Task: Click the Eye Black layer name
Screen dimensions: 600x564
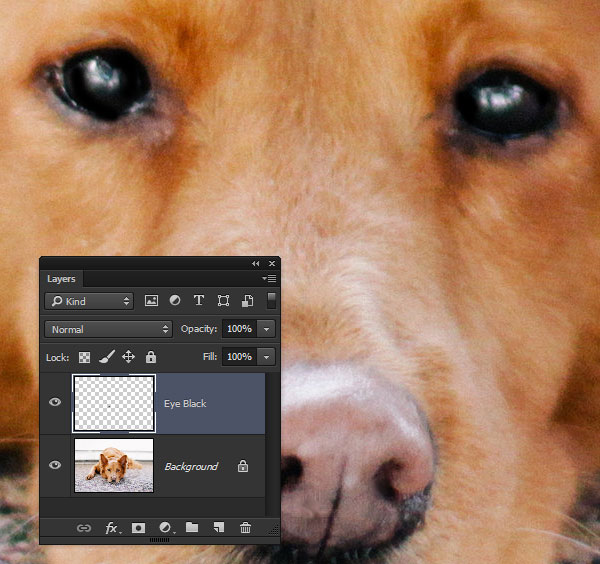Action: coord(185,404)
